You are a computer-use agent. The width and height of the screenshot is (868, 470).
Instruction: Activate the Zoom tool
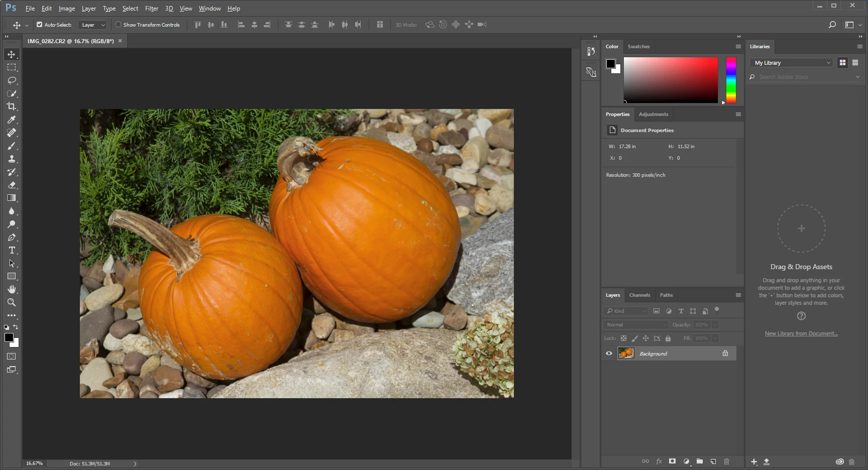click(x=12, y=302)
